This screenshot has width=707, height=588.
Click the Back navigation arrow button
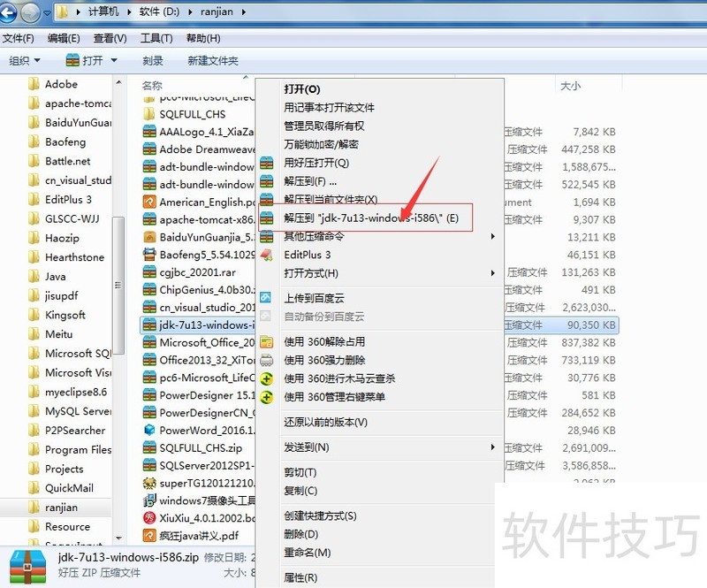point(8,12)
